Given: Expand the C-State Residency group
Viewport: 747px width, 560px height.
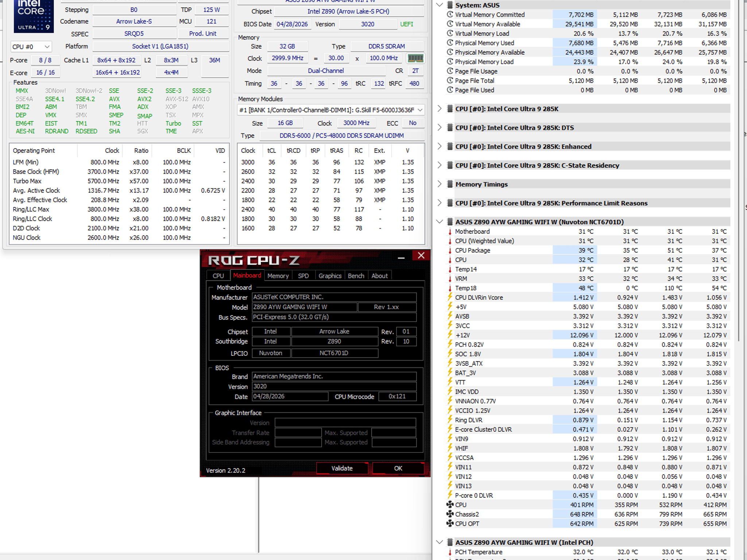Looking at the screenshot, I should pyautogui.click(x=440, y=165).
